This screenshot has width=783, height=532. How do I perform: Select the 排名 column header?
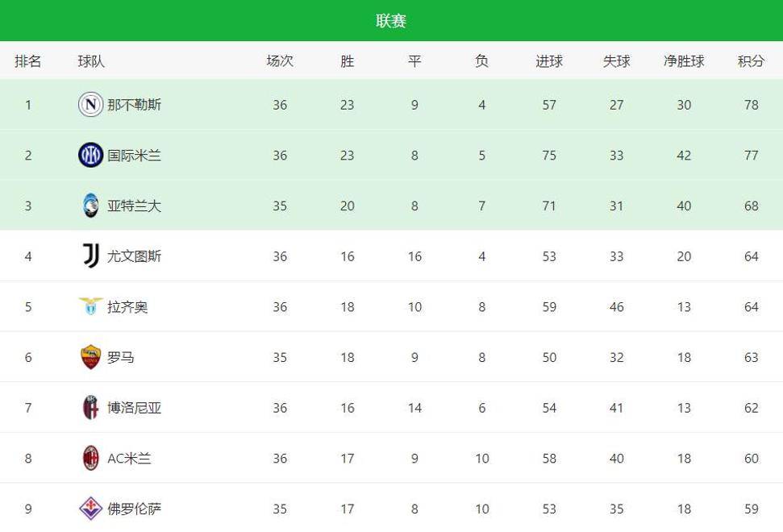click(x=28, y=61)
